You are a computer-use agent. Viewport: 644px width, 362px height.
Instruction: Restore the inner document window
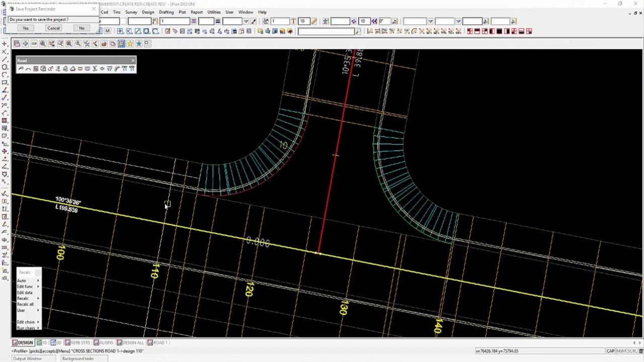click(x=635, y=13)
